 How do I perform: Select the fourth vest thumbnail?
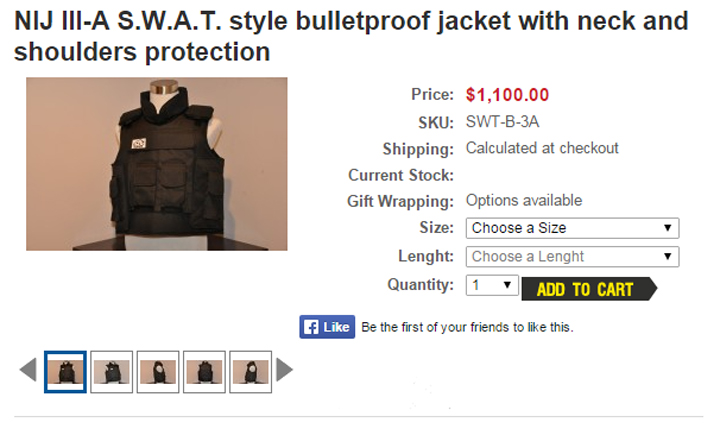point(204,372)
